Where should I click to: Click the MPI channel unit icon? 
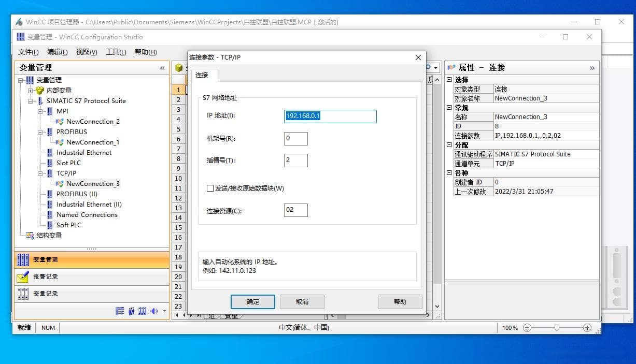coord(50,111)
